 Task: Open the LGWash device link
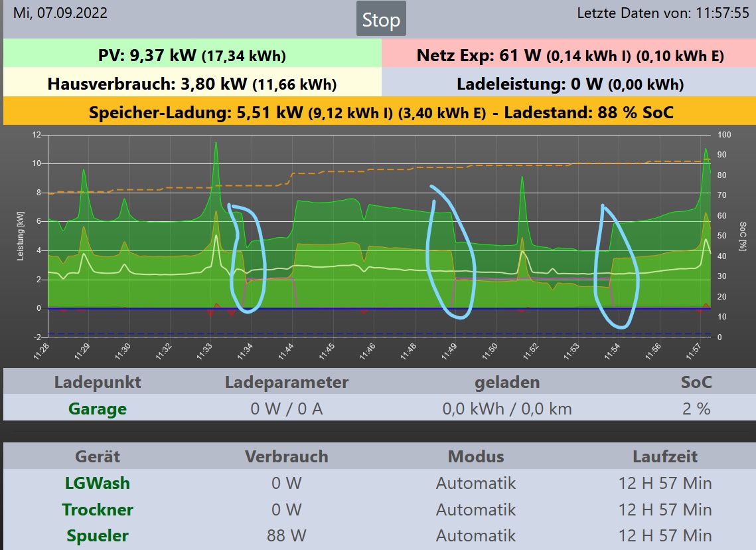(98, 483)
